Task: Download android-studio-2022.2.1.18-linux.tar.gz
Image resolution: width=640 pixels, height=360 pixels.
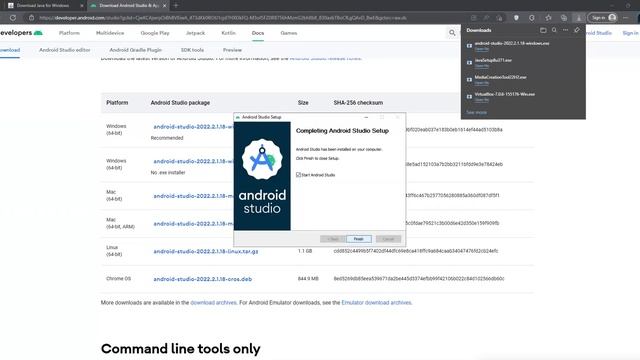Action: pos(206,251)
